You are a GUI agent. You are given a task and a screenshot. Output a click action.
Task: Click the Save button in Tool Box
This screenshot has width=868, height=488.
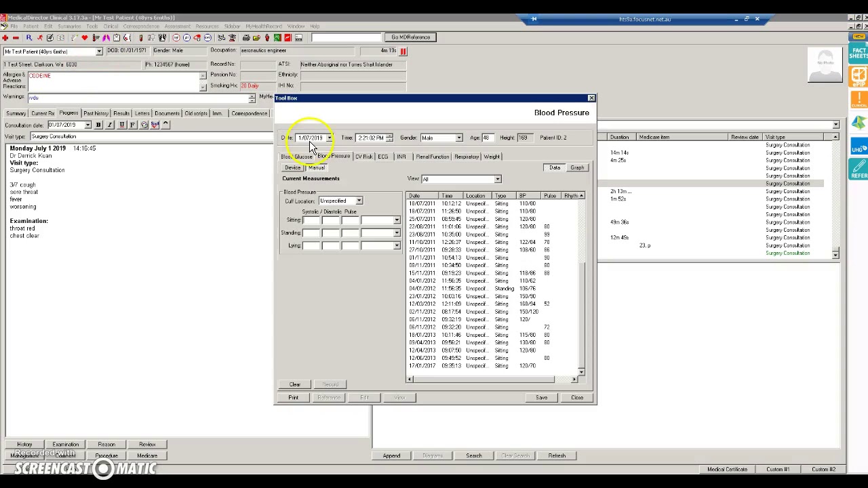(x=542, y=398)
